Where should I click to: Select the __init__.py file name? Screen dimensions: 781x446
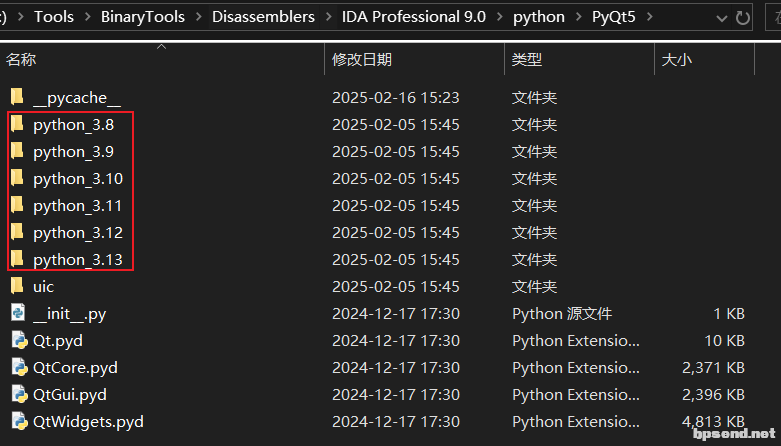coord(69,314)
